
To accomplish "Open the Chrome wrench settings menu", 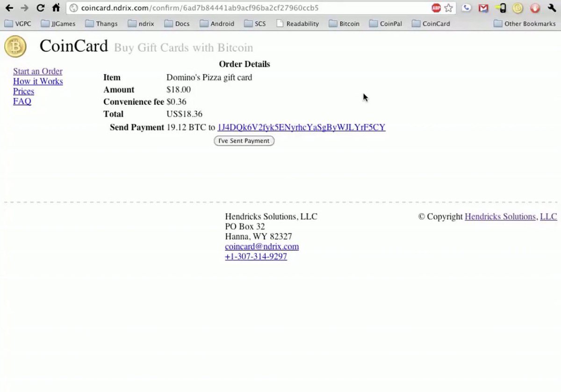I will pos(551,8).
